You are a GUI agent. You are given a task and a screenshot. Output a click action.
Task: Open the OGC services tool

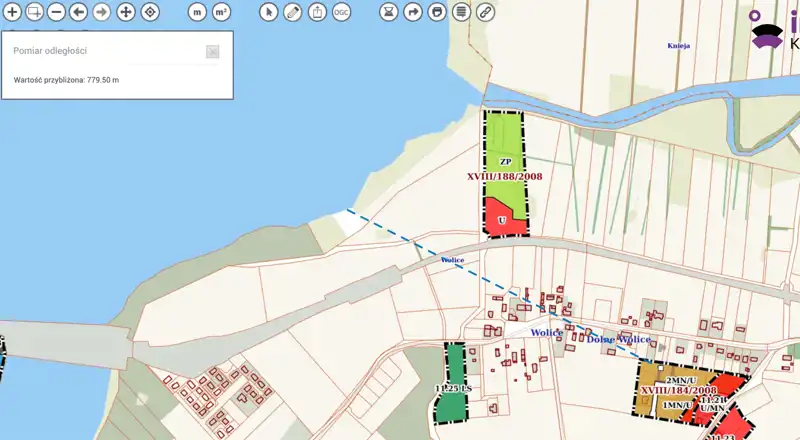coord(341,12)
